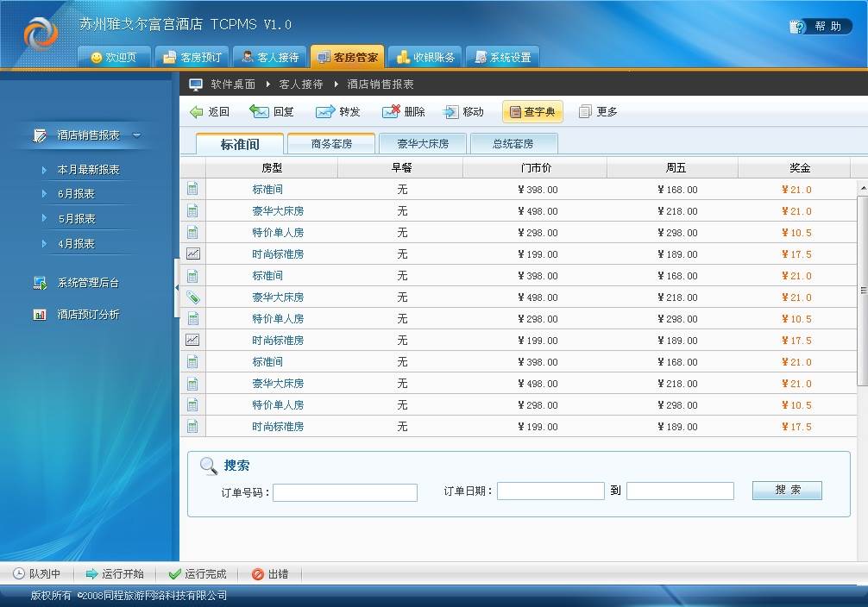
Task: Focus the 订单日期 start date field
Action: (550, 491)
